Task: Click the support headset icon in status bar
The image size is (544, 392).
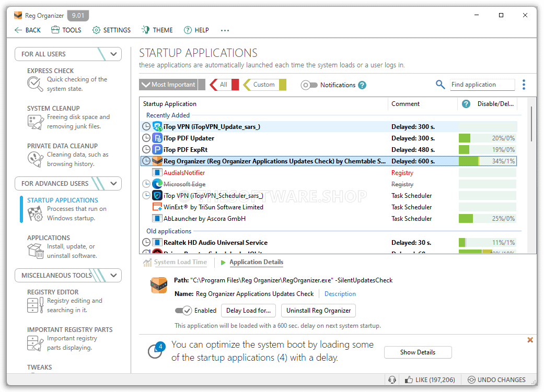Action: [x=392, y=380]
